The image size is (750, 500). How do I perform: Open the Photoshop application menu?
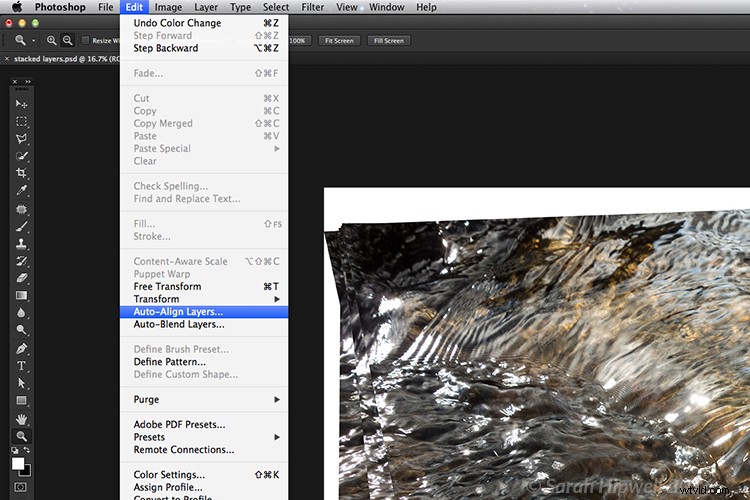(x=60, y=7)
